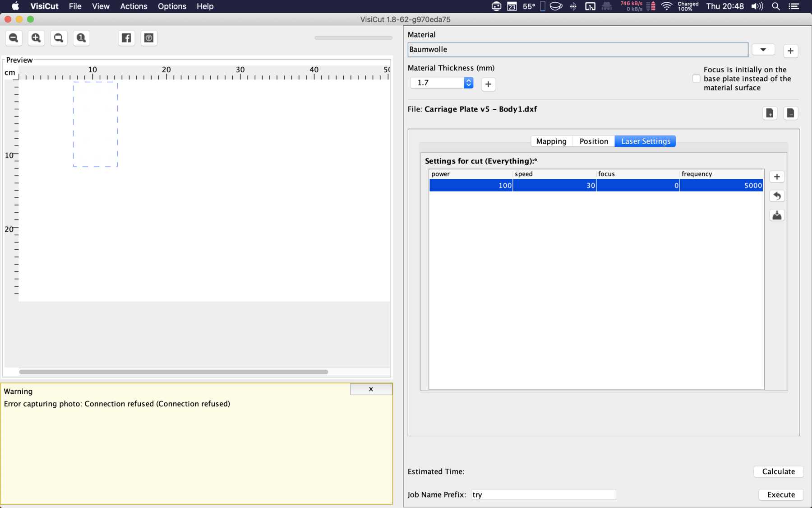Click the zoom in magnifier icon
The image size is (812, 508).
click(36, 38)
